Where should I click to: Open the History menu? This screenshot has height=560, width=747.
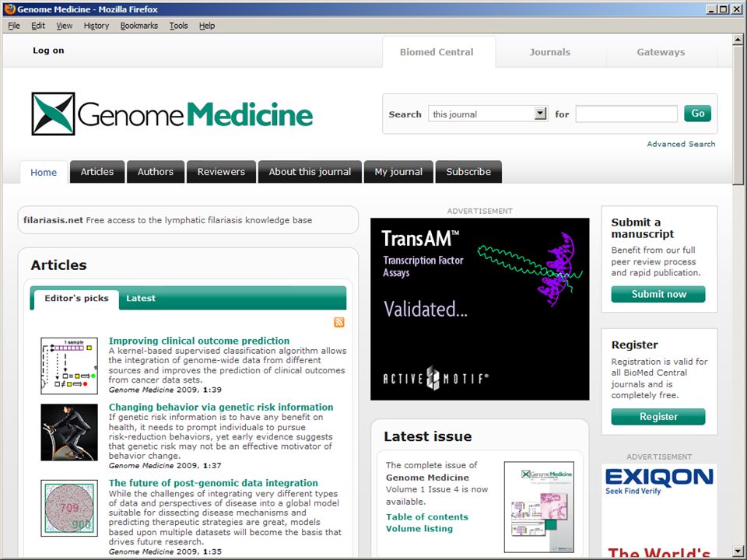coord(96,26)
